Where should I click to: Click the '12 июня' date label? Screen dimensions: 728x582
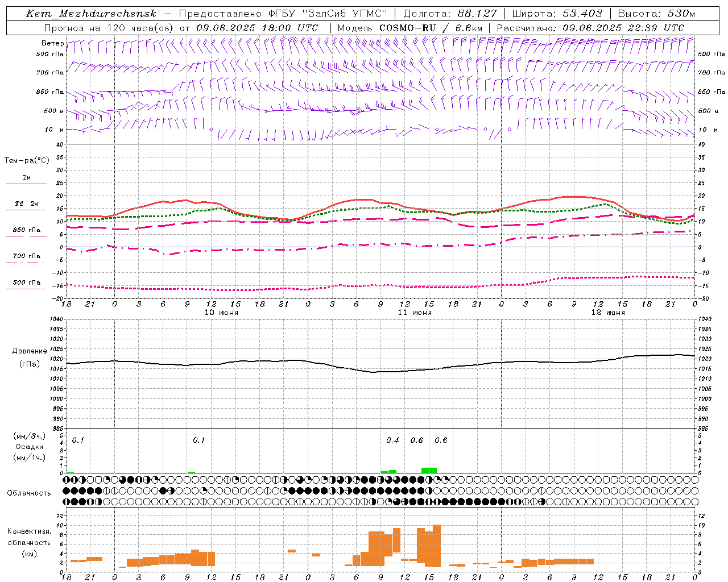point(607,313)
